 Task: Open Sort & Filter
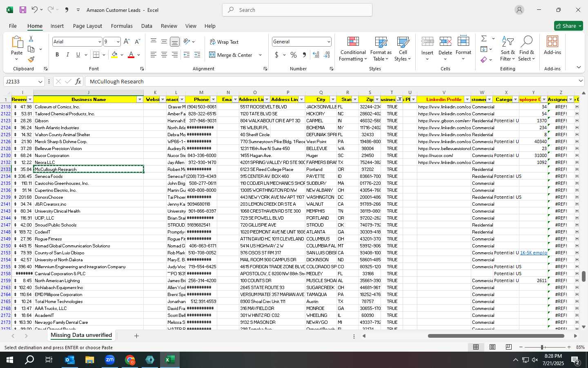508,49
